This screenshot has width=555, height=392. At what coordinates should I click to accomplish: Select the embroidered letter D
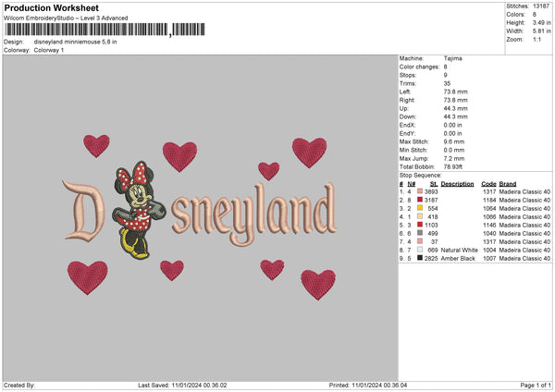[x=83, y=211]
